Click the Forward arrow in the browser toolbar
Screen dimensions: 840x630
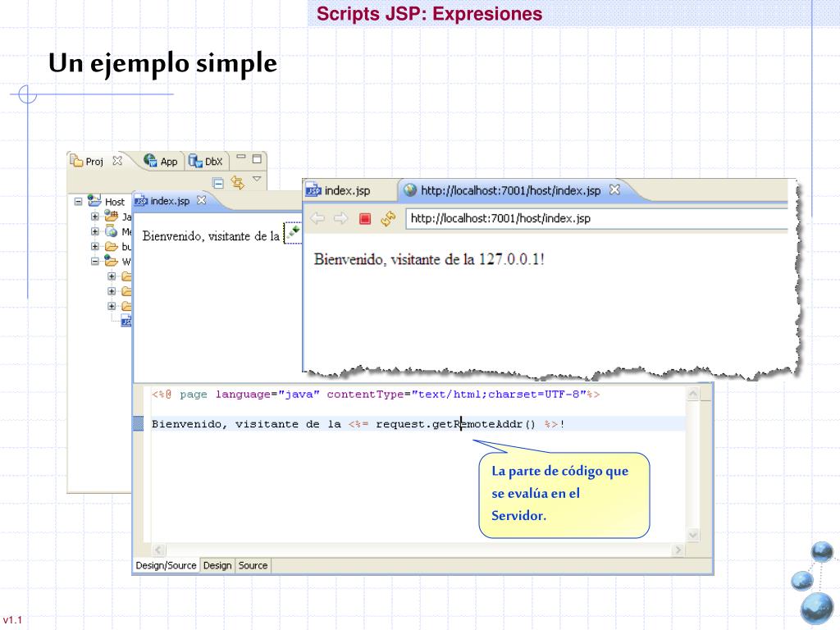pyautogui.click(x=340, y=218)
